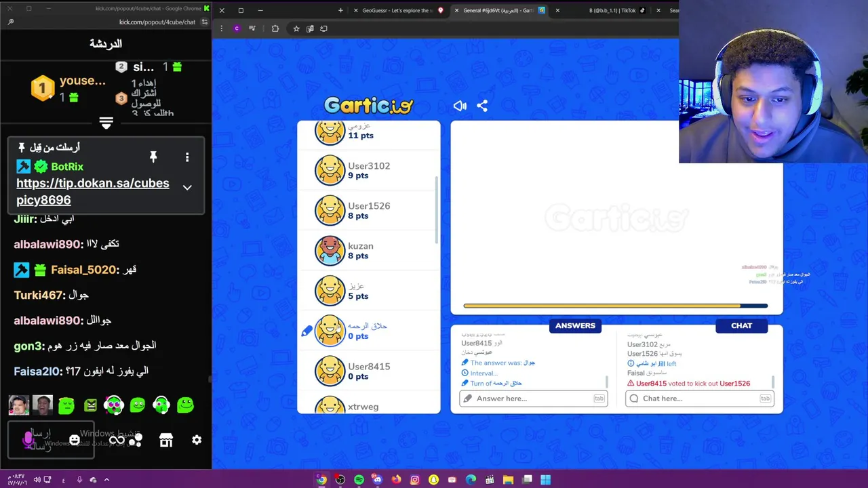
Task: Bookmark this page with star icon
Action: [x=296, y=28]
